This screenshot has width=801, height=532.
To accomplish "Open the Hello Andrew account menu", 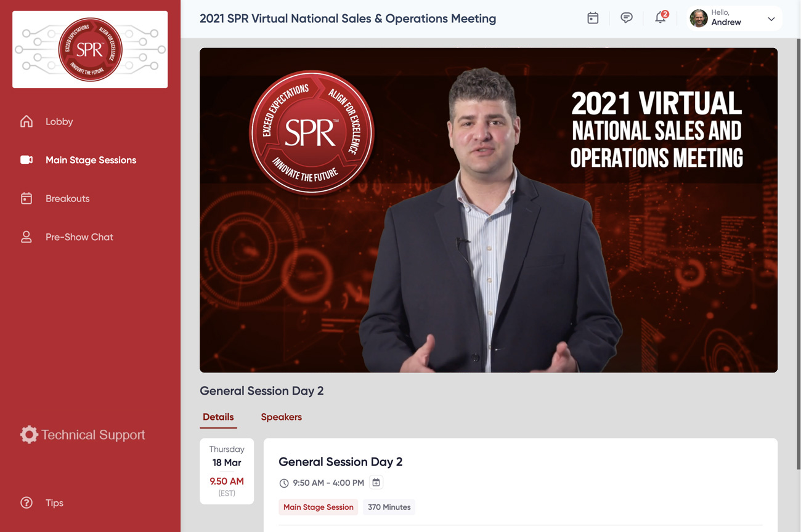I will [726, 18].
